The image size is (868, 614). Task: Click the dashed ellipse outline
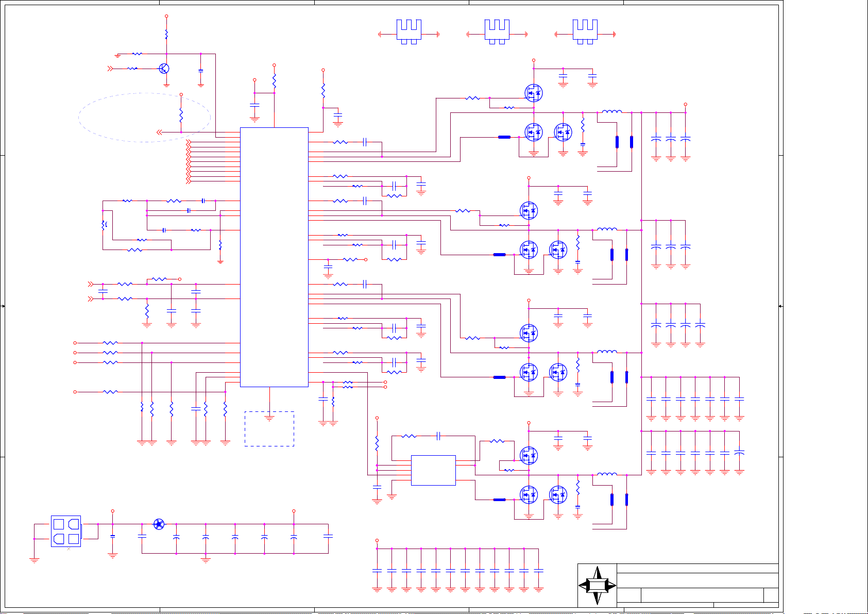point(145,118)
